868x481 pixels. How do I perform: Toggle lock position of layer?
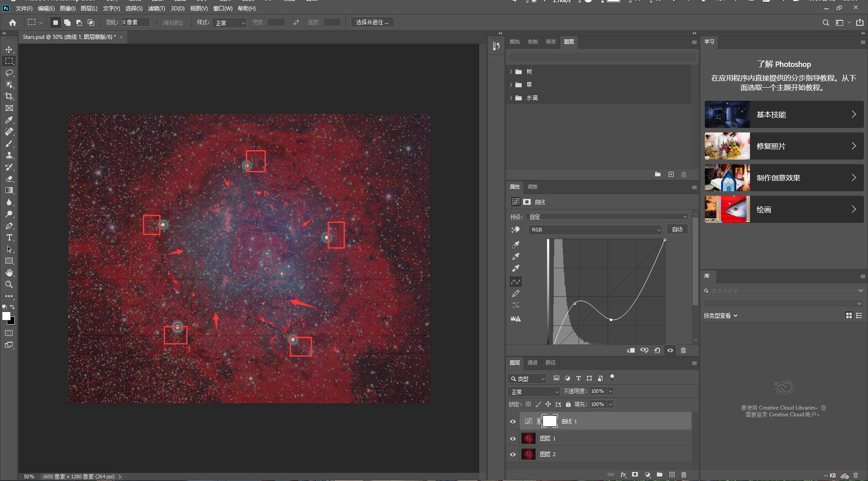coord(548,404)
